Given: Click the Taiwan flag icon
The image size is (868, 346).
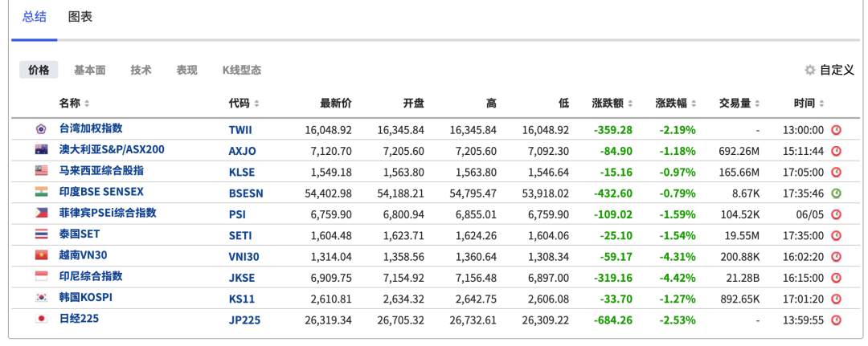Looking at the screenshot, I should (x=41, y=129).
